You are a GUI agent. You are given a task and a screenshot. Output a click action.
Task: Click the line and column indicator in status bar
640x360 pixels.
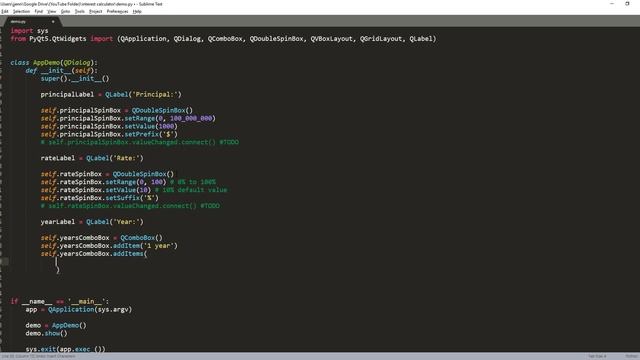pyautogui.click(x=39, y=356)
